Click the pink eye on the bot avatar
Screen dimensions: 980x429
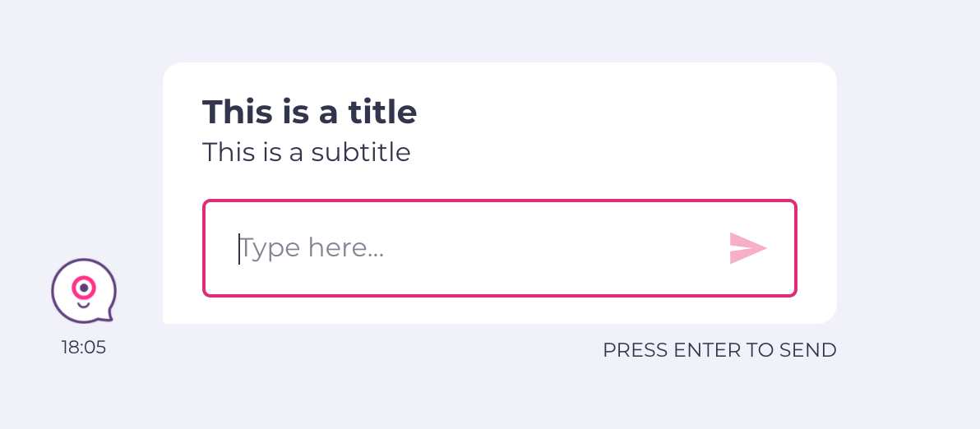click(84, 288)
